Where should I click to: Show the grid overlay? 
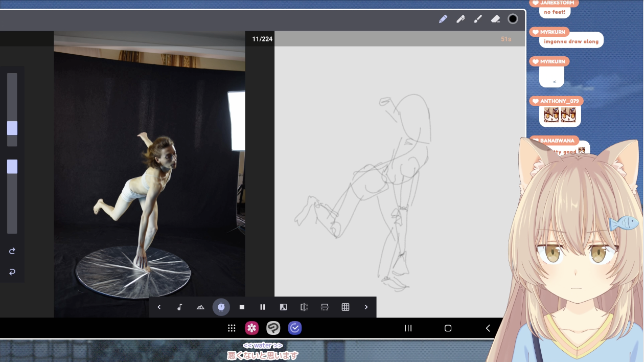click(x=346, y=307)
